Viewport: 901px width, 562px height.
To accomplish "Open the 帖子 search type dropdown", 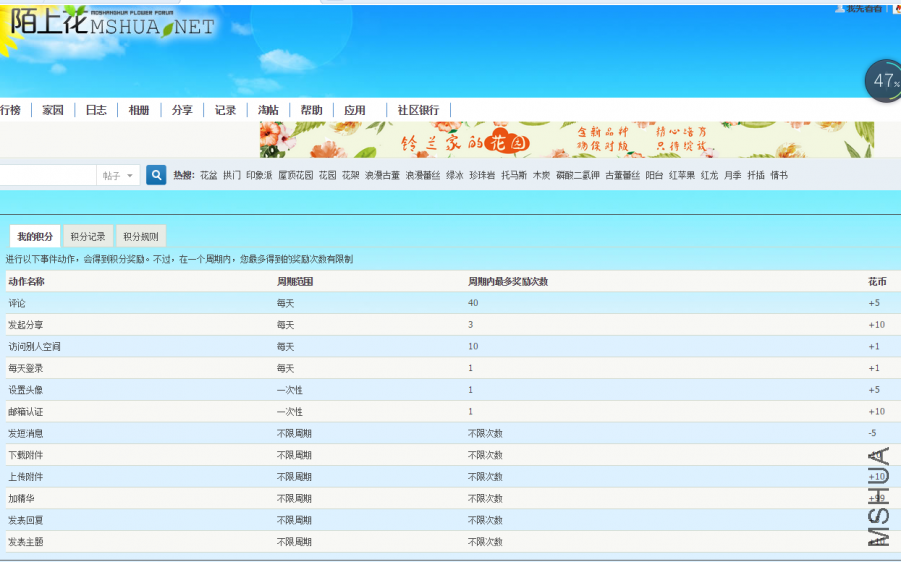I will coord(117,175).
